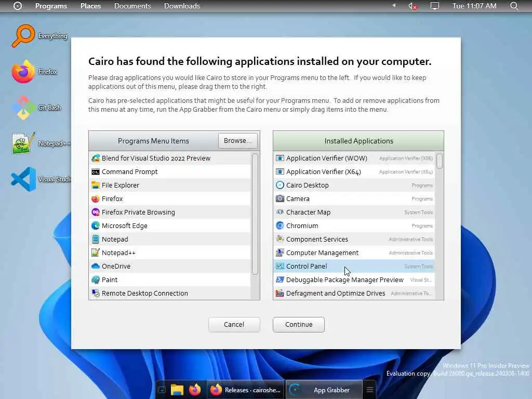Click the 'Administrative Tools' label beside Computer Management
The image size is (532, 399).
click(411, 253)
